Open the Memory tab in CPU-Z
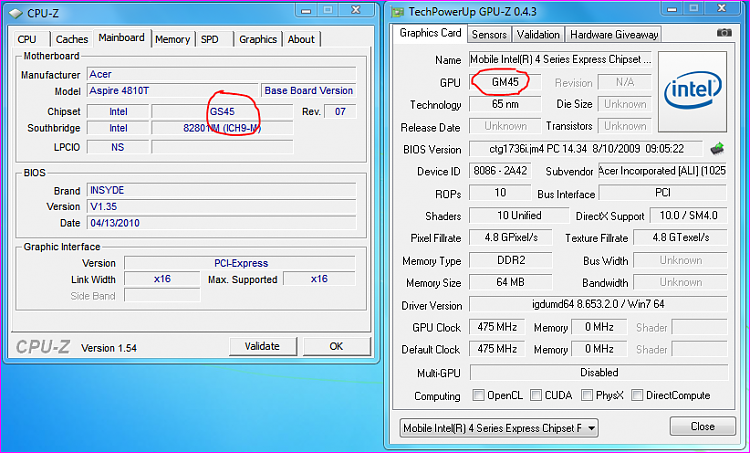Image resolution: width=750 pixels, height=453 pixels. 173,39
